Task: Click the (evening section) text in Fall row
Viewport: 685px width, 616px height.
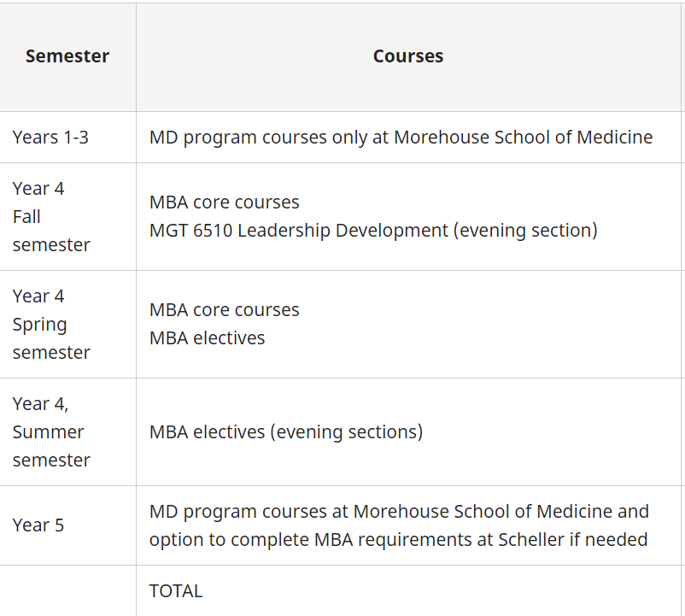Action: 525,230
